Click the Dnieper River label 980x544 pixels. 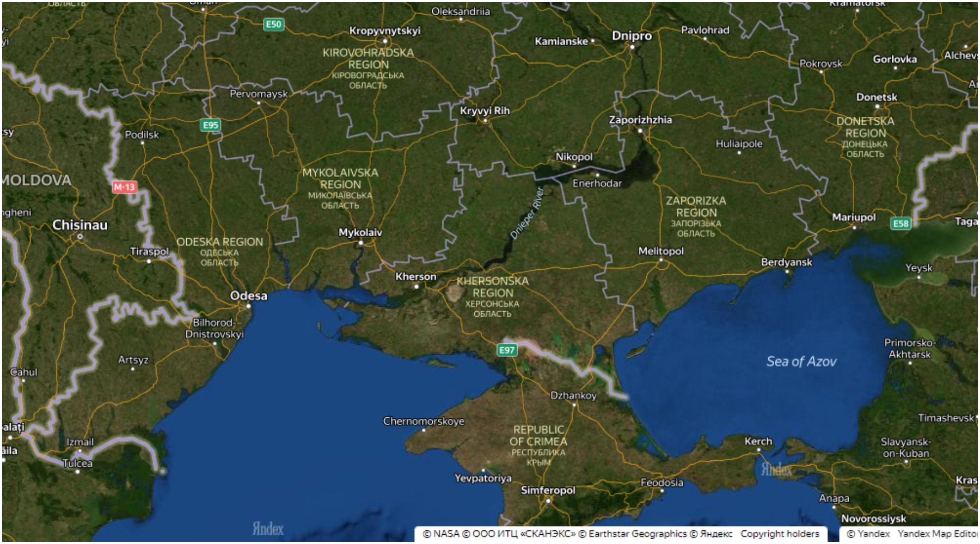pyautogui.click(x=526, y=213)
